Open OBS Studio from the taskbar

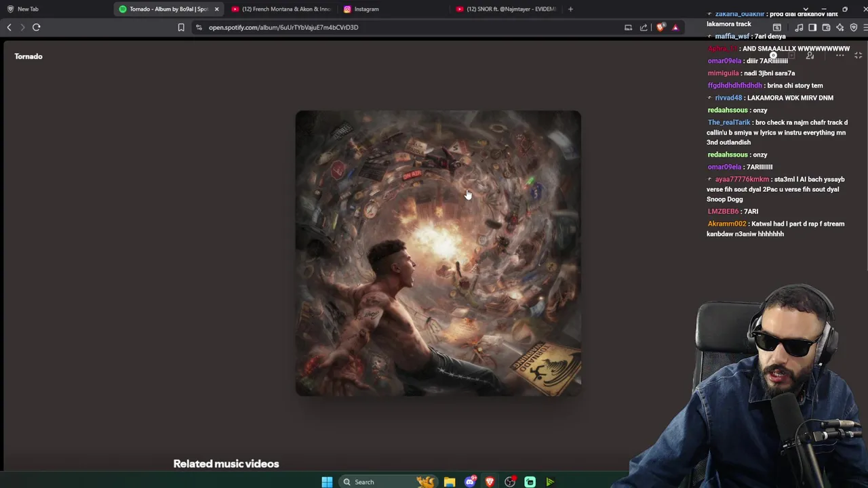[x=510, y=482]
